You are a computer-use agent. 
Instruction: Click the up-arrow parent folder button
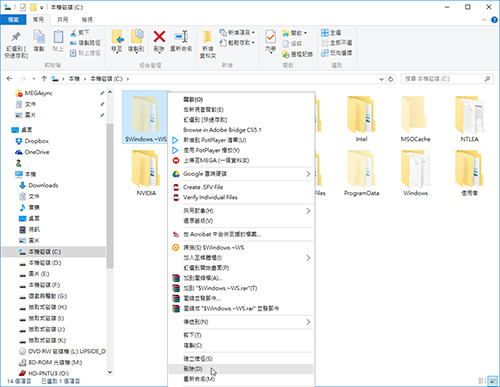(44, 79)
